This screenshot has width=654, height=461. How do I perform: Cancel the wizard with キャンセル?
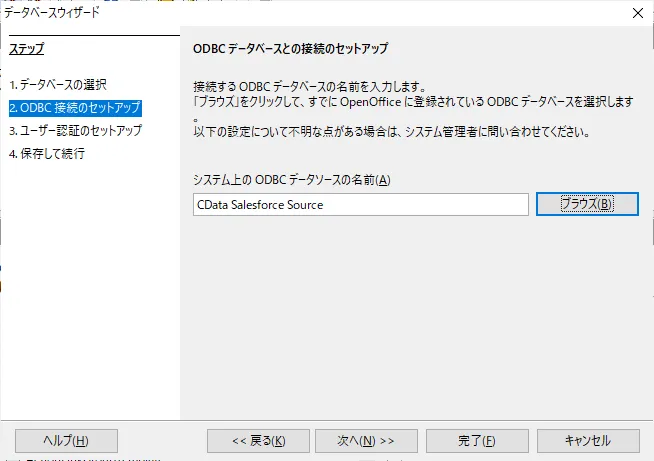tap(587, 440)
